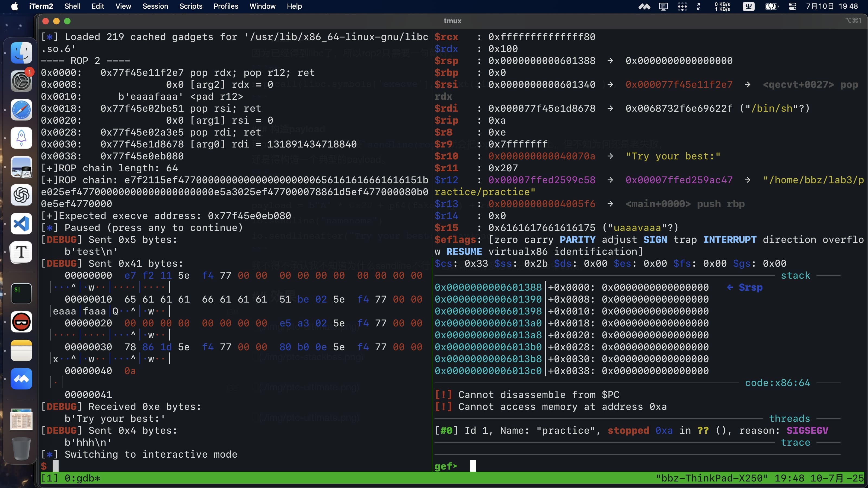Toggle the input method menu icon
Image resolution: width=868 pixels, height=488 pixels.
click(748, 7)
